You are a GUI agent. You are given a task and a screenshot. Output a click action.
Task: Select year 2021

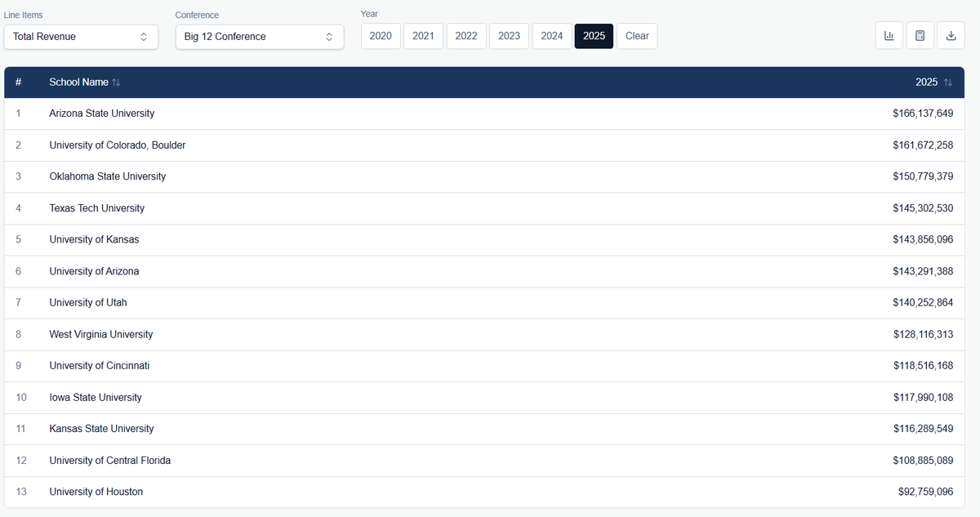point(423,36)
